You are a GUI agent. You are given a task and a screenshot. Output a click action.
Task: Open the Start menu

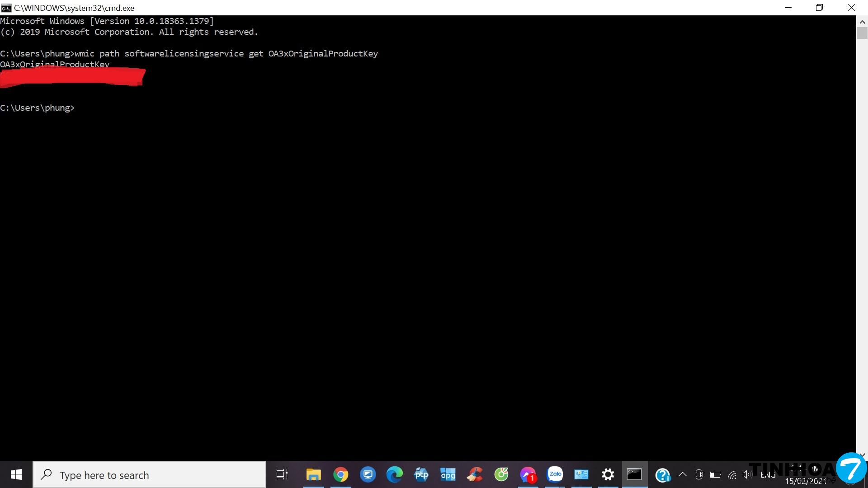16,474
